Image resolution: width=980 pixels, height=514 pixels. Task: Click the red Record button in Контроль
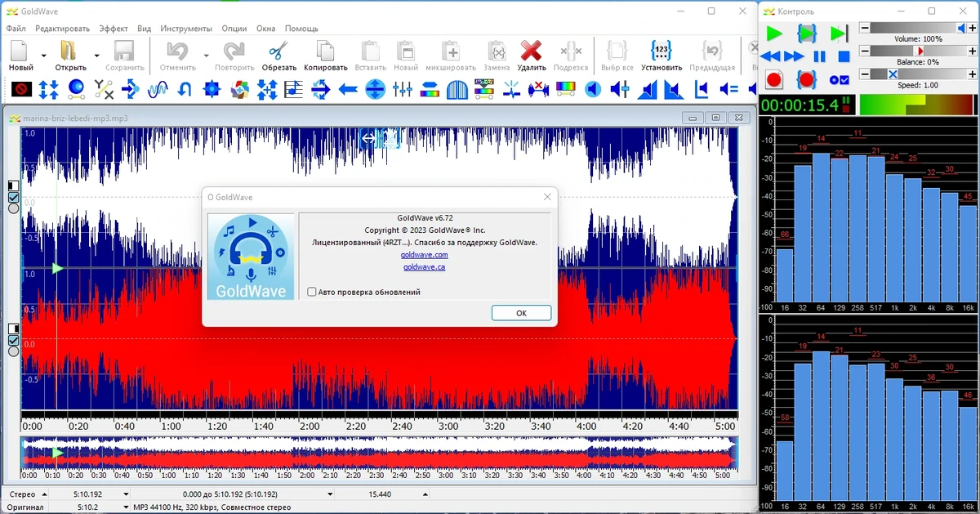774,79
